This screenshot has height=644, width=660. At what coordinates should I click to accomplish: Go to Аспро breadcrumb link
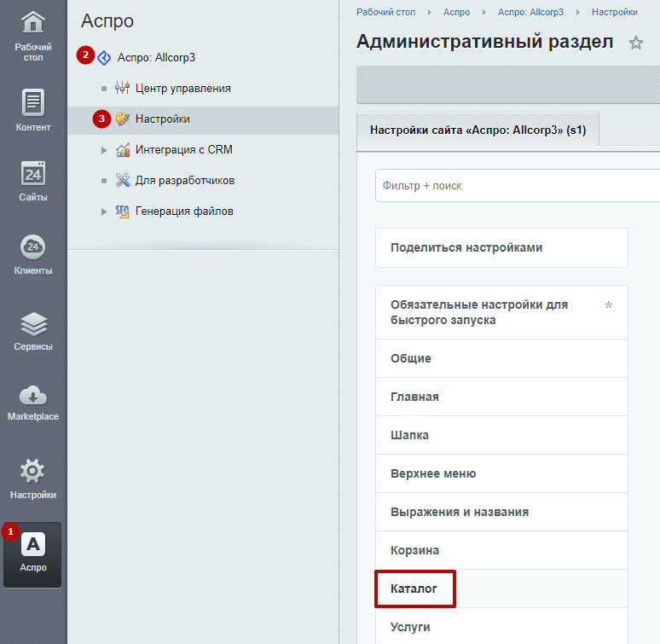tap(456, 12)
